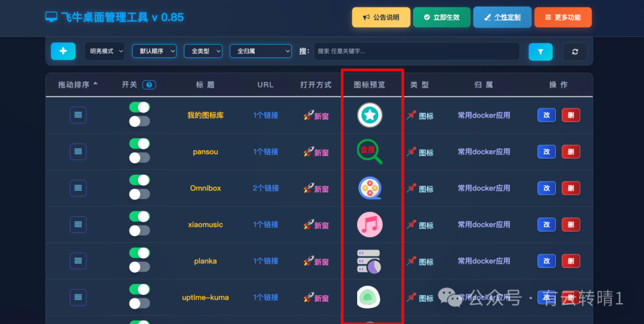Turn on gray switch in 我的图标库 row
This screenshot has height=324, width=644.
click(x=140, y=121)
